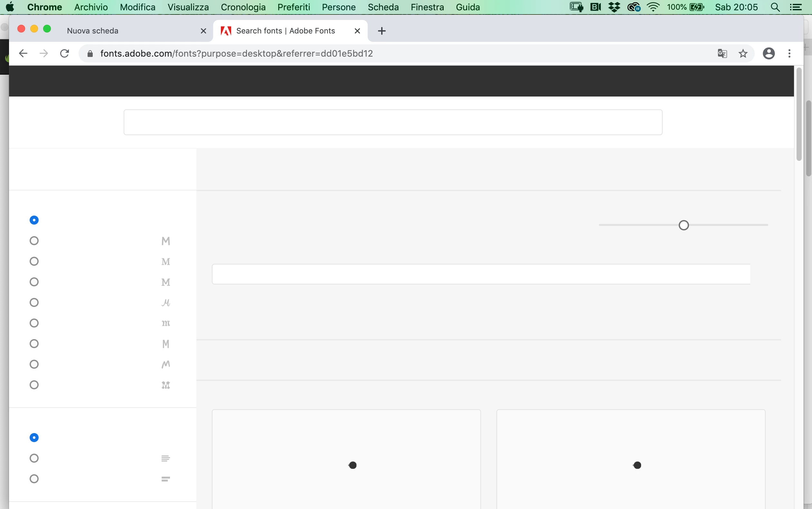Open the Chrome profile avatar

769,53
